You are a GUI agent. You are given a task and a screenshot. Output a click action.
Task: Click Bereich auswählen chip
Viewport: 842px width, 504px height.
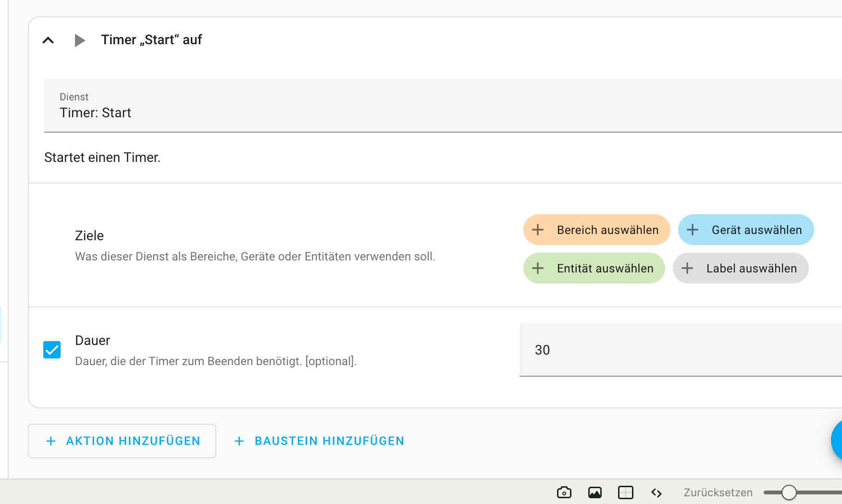[596, 230]
